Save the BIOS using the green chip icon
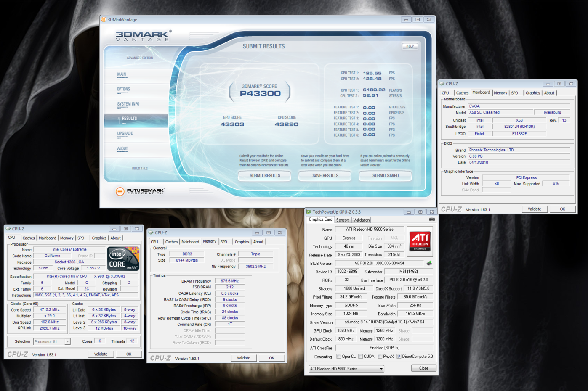The height and width of the screenshot is (391, 588). [x=429, y=263]
